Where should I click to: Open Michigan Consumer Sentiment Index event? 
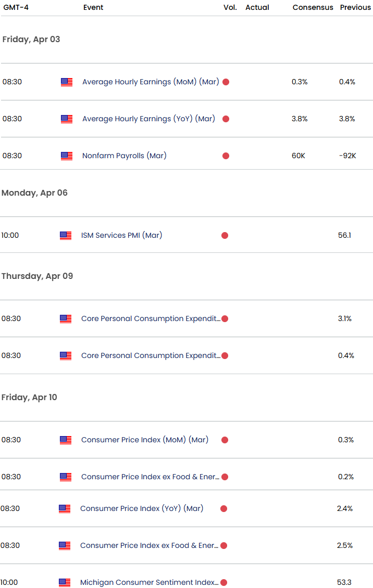coord(150,582)
